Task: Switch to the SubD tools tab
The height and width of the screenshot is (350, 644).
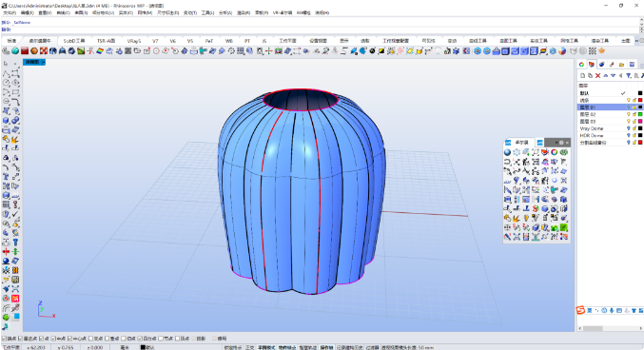Action: [x=74, y=41]
